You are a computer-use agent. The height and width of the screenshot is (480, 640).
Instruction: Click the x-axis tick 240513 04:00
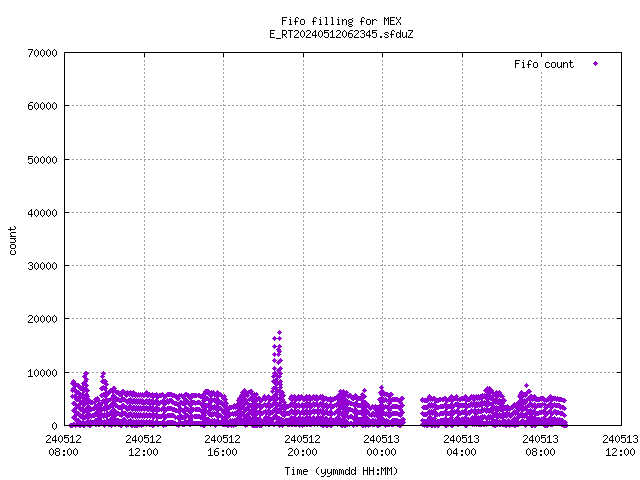point(462,445)
